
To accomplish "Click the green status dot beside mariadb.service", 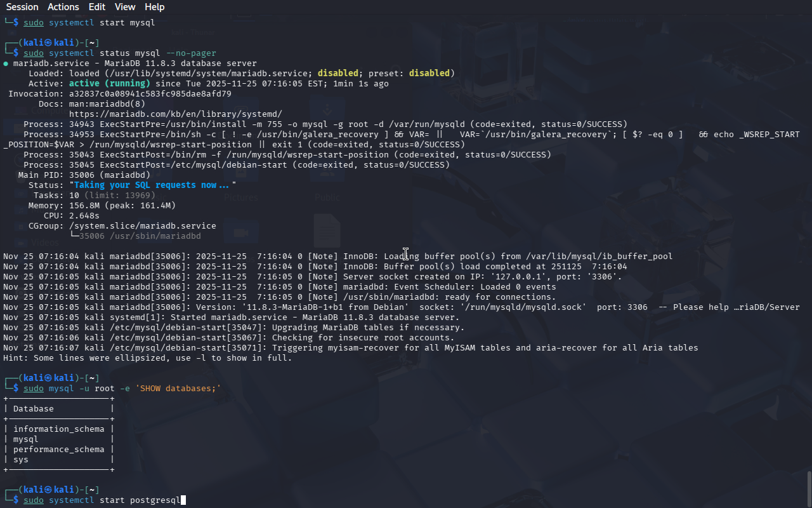I will (6, 63).
